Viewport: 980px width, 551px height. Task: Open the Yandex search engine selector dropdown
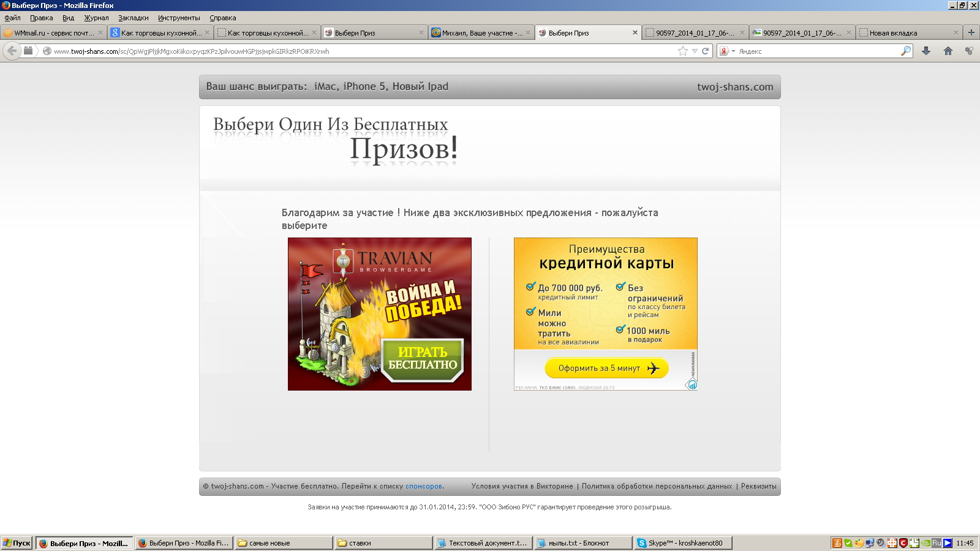(x=727, y=51)
